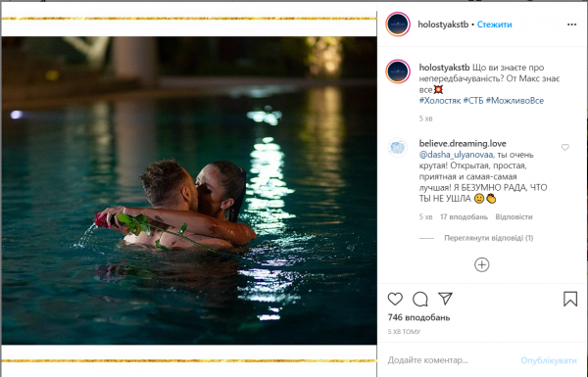The width and height of the screenshot is (588, 377).
Task: Open the @dasha_ulyanovaa mention
Action: click(457, 155)
